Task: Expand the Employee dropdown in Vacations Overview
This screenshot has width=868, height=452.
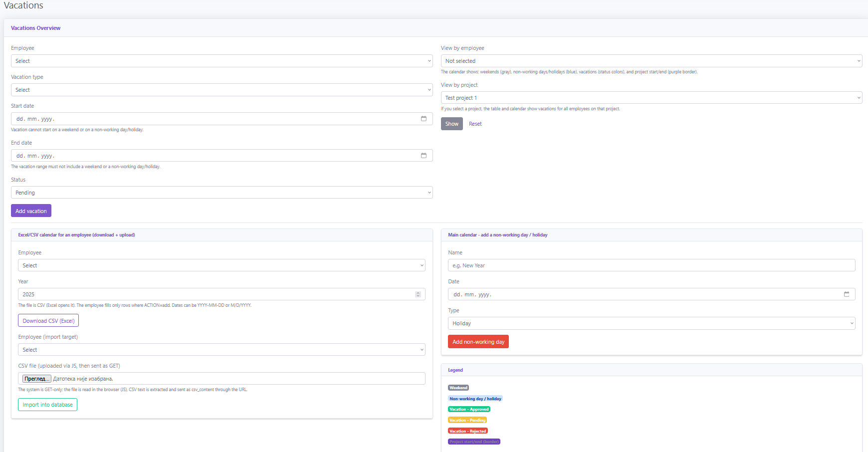Action: point(221,61)
